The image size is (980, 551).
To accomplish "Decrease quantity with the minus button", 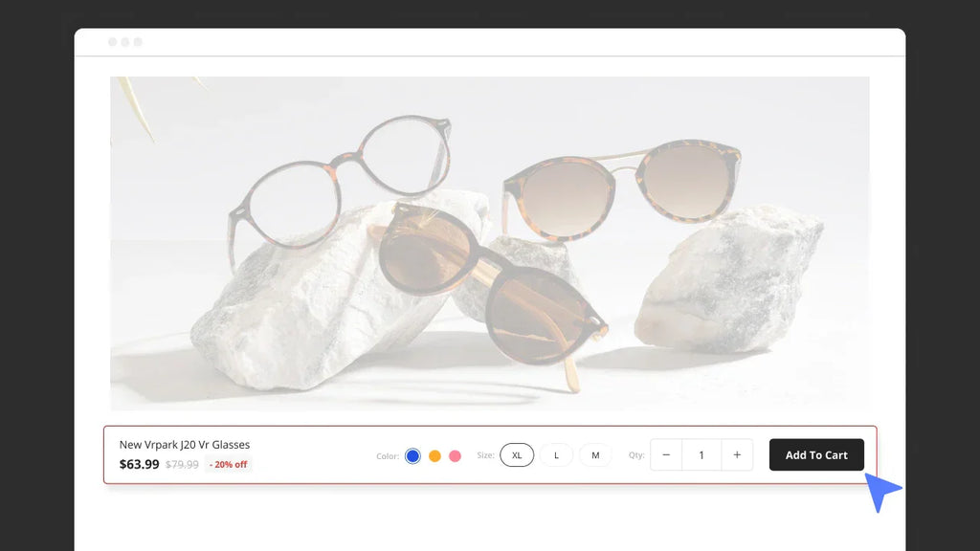I will click(x=666, y=455).
